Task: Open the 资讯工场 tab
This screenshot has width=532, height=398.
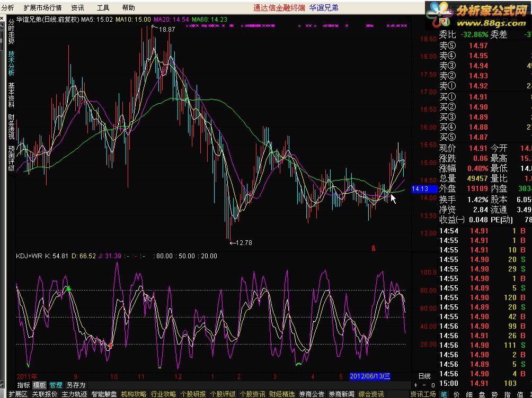Action: tap(423, 394)
